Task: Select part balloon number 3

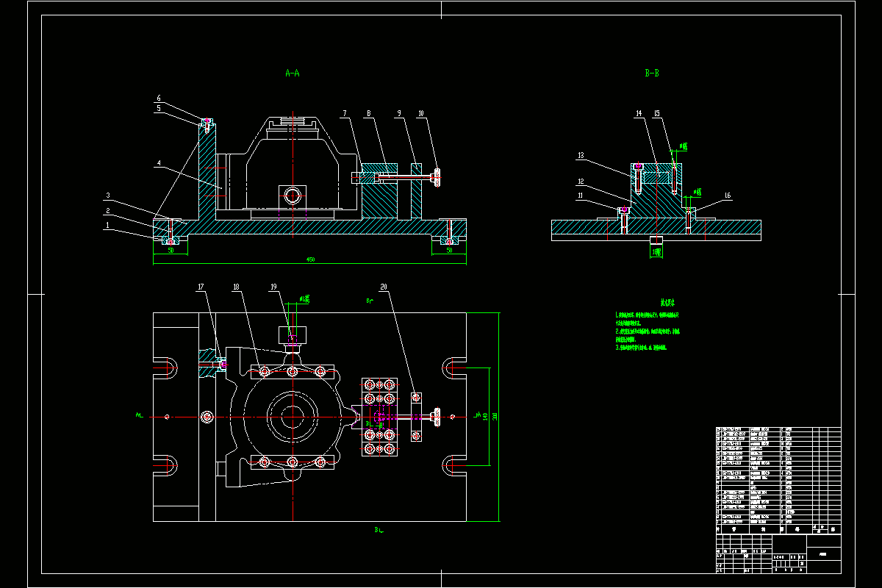Action: coord(107,196)
